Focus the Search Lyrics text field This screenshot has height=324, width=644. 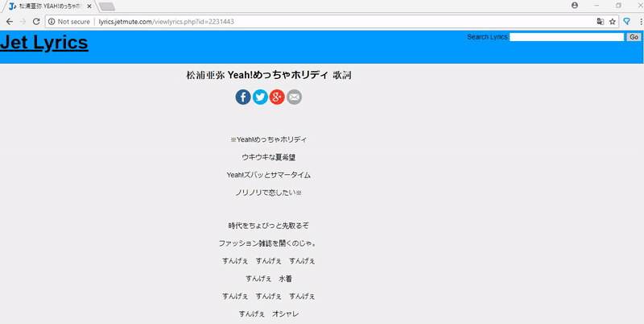click(567, 37)
